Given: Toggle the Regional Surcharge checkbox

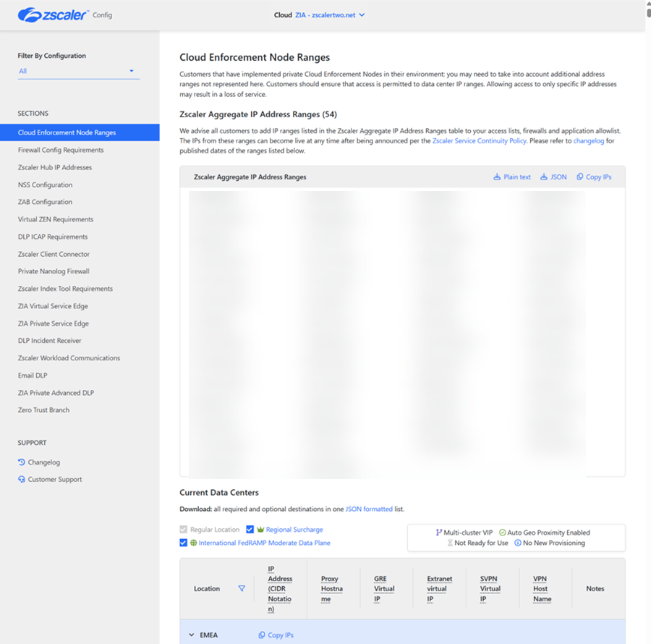Looking at the screenshot, I should point(250,530).
